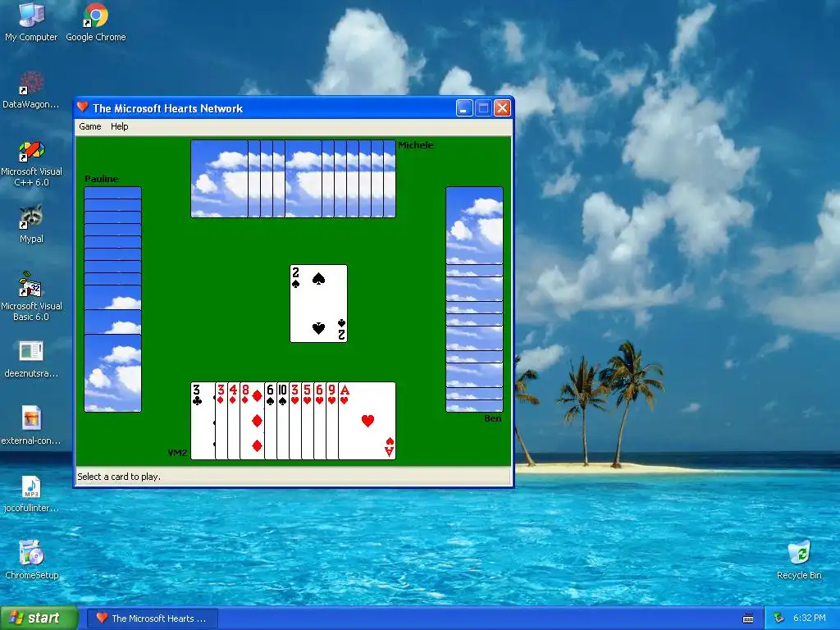Select the deeznutsra... file icon
840x630 pixels.
click(31, 359)
